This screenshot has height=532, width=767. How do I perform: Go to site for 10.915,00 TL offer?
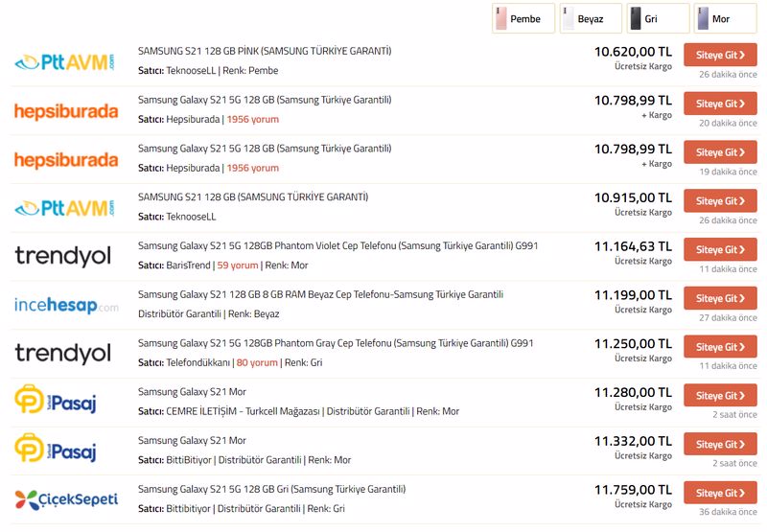coord(720,201)
